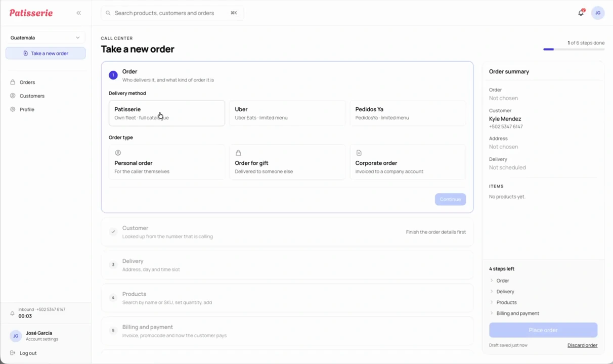Viewport: 613px width, 364px height.
Task: Click the steps done progress bar
Action: (x=574, y=50)
